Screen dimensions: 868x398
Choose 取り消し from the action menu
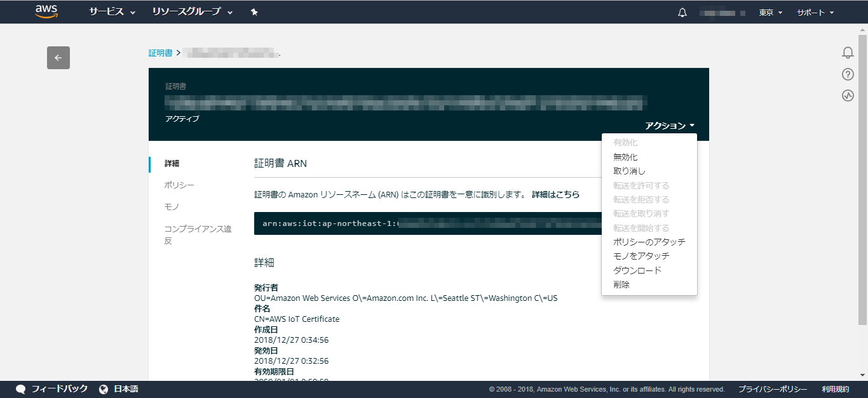[x=629, y=171]
